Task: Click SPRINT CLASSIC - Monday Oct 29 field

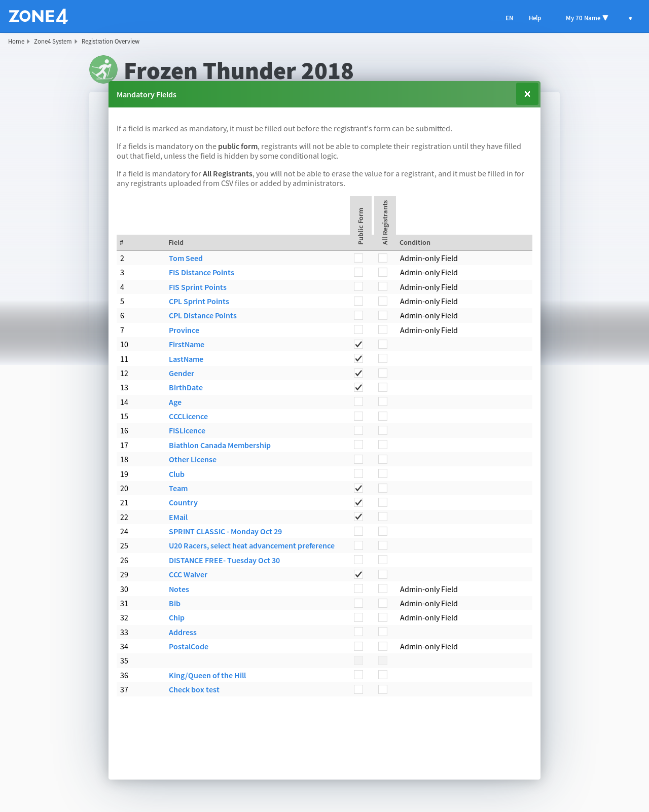Action: pyautogui.click(x=225, y=532)
